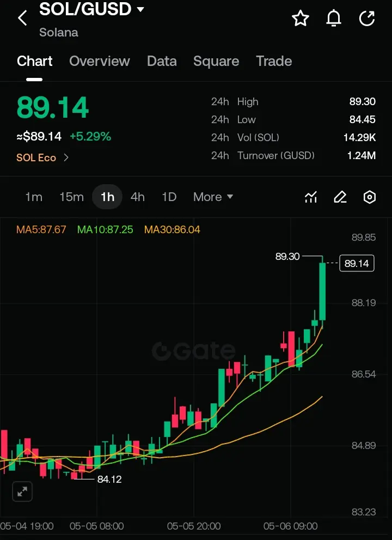The height and width of the screenshot is (540, 392).
Task: Go to the Trade tab
Action: pyautogui.click(x=274, y=61)
